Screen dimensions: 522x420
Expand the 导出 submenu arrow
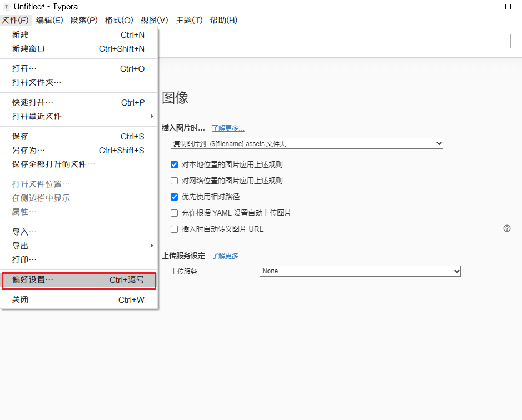pyautogui.click(x=151, y=246)
